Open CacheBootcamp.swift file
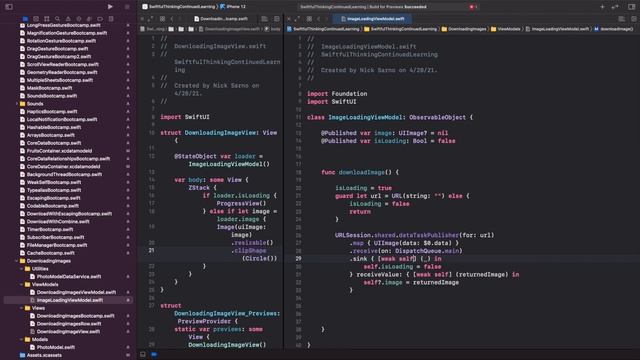640x360 pixels. pos(47,253)
